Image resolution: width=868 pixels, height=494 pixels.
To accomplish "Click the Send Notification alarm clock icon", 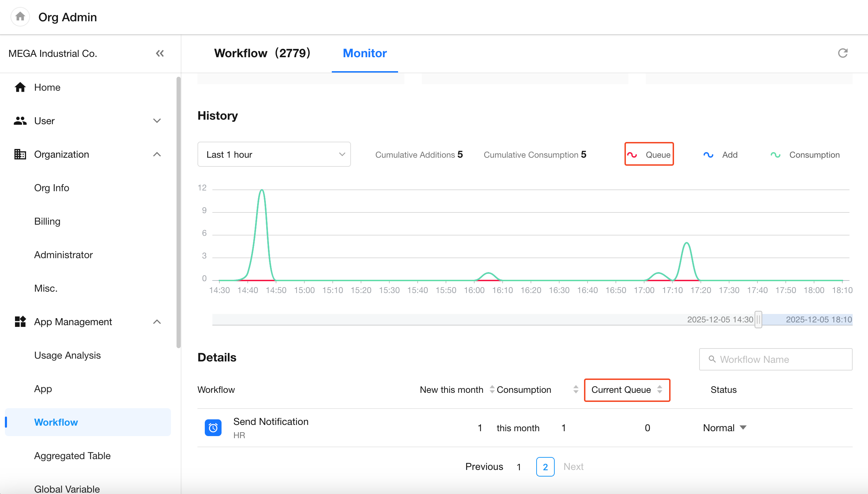I will coord(213,427).
